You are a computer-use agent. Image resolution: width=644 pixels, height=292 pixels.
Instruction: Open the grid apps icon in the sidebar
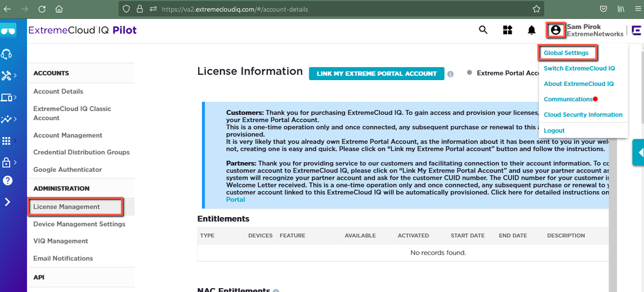click(6, 141)
